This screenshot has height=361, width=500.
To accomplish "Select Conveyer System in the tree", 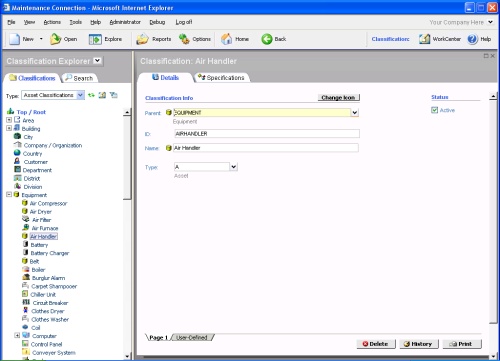I will (53, 352).
